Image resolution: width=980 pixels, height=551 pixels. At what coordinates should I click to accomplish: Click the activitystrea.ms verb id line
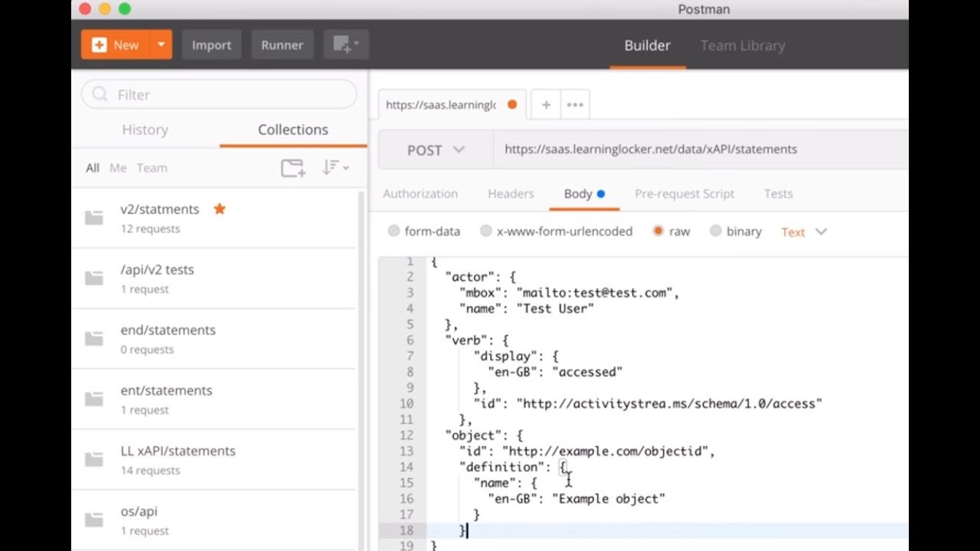pos(648,403)
